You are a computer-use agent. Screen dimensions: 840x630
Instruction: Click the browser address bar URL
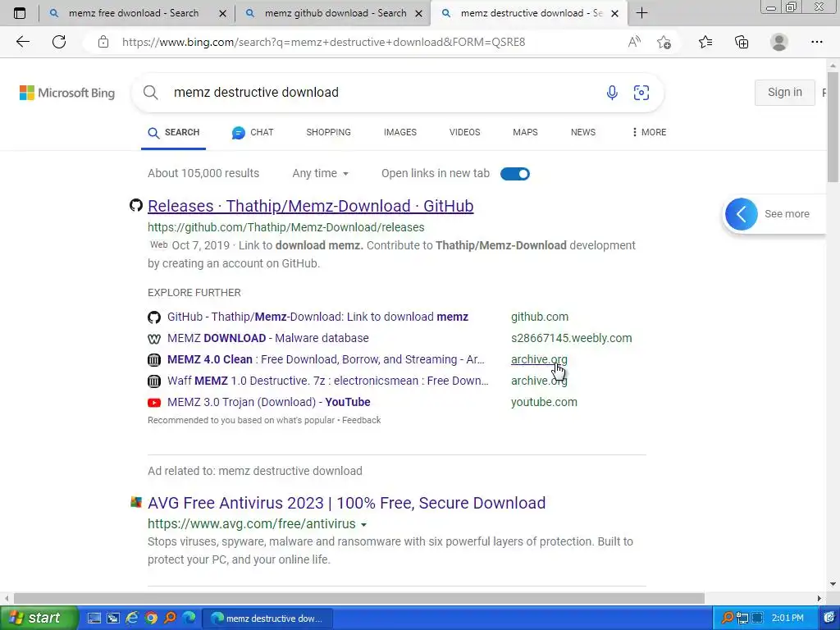click(323, 42)
